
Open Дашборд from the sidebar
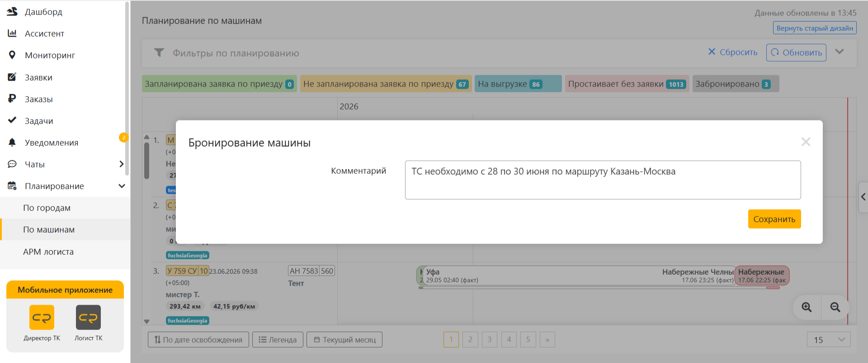click(x=43, y=12)
